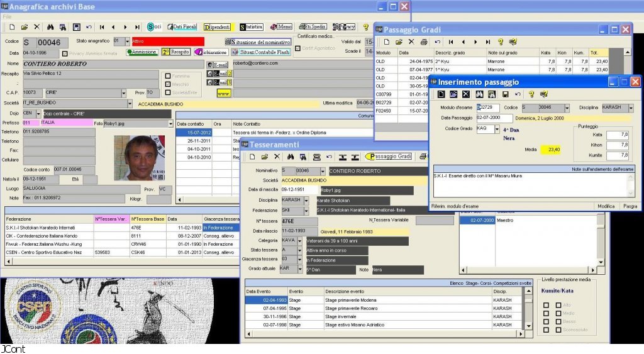644x354 pixels.
Task: Expand the Stato anagrafico dropdown
Action: [128, 41]
